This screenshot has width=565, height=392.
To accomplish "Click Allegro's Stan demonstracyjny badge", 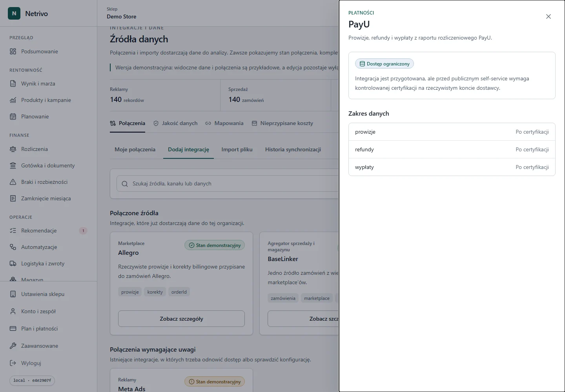I will [215, 245].
